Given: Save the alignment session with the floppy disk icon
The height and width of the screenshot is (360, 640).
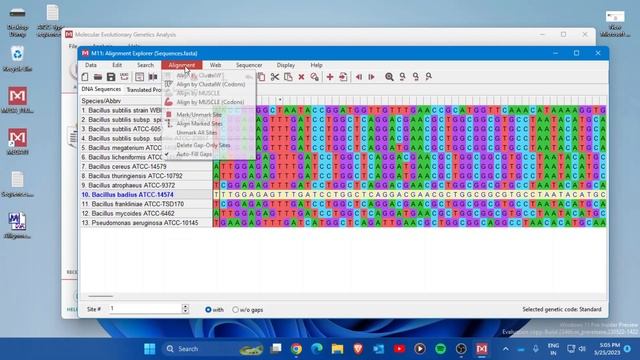Looking at the screenshot, I should pyautogui.click(x=111, y=77).
